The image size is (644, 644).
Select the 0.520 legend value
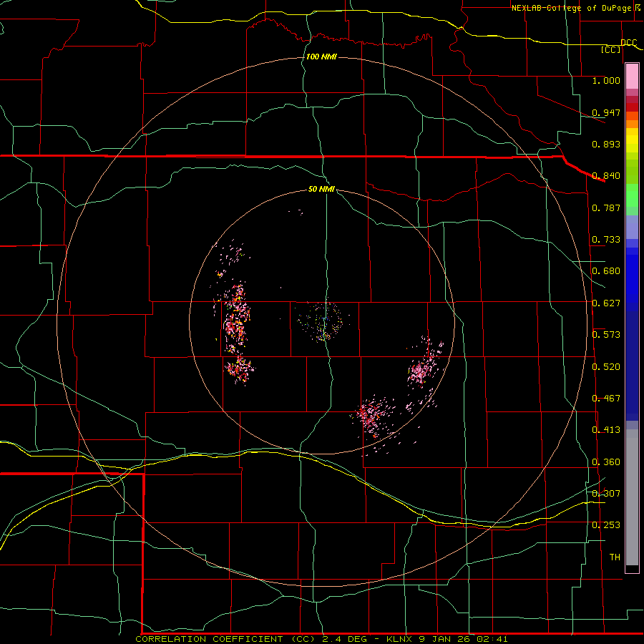(606, 367)
